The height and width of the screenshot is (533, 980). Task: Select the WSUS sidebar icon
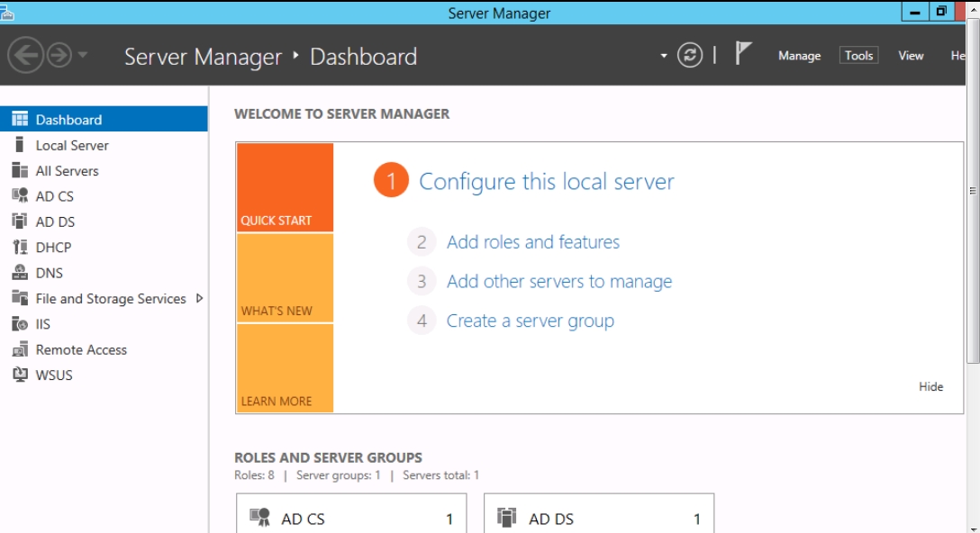click(x=20, y=375)
